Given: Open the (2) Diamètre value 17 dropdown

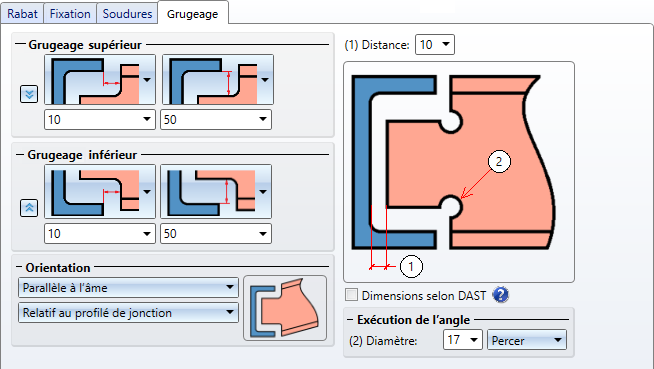Looking at the screenshot, I should click(x=463, y=340).
